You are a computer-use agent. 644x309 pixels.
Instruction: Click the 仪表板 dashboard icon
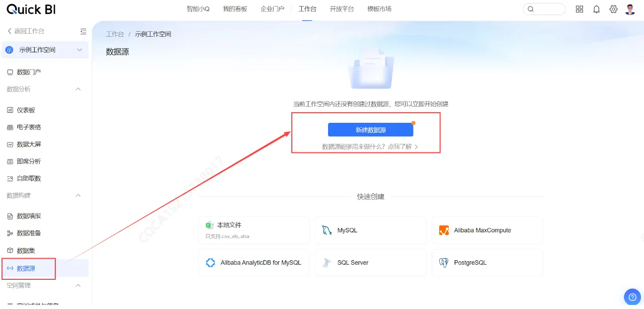click(10, 110)
